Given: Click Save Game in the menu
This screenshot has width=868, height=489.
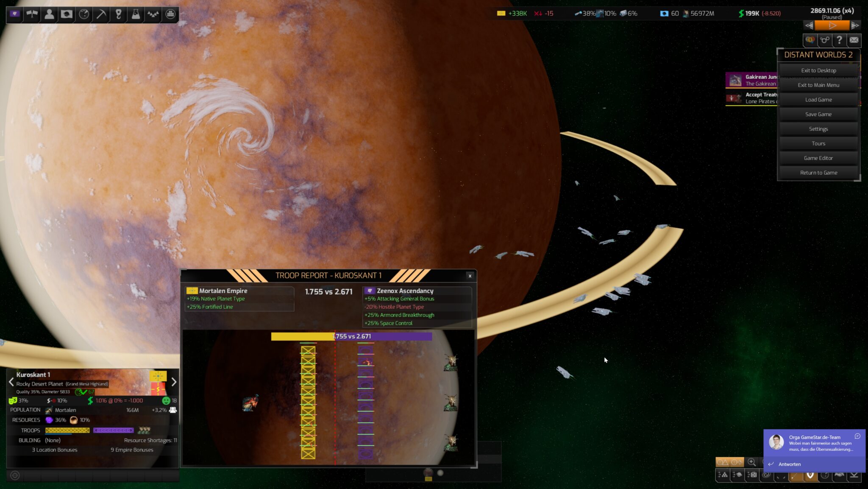Looking at the screenshot, I should (818, 114).
